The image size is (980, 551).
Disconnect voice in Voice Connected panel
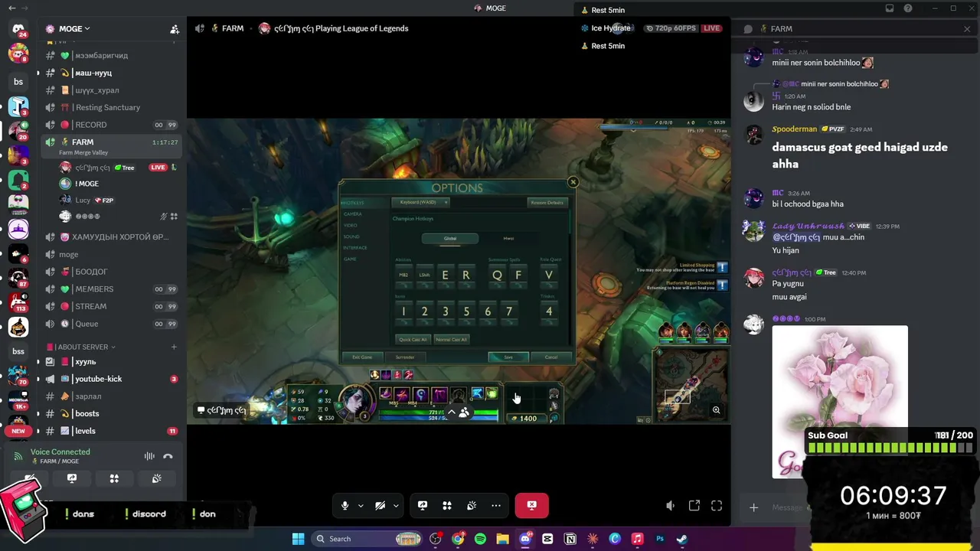click(168, 456)
